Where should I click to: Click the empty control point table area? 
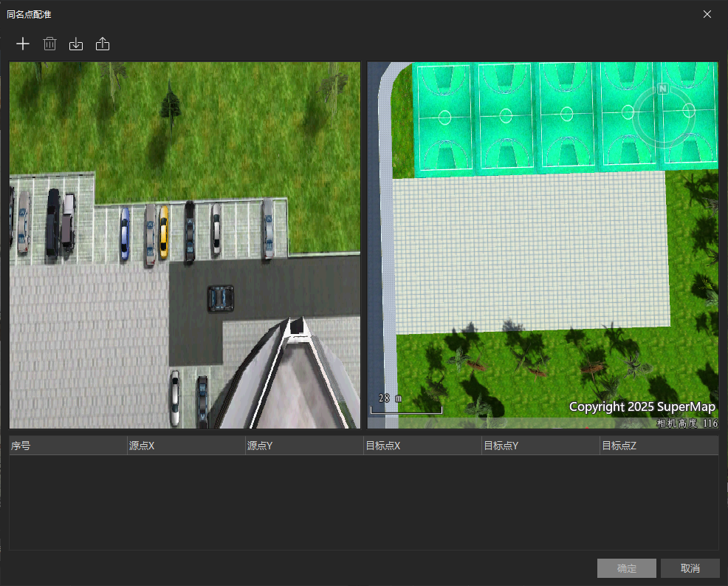click(363, 502)
